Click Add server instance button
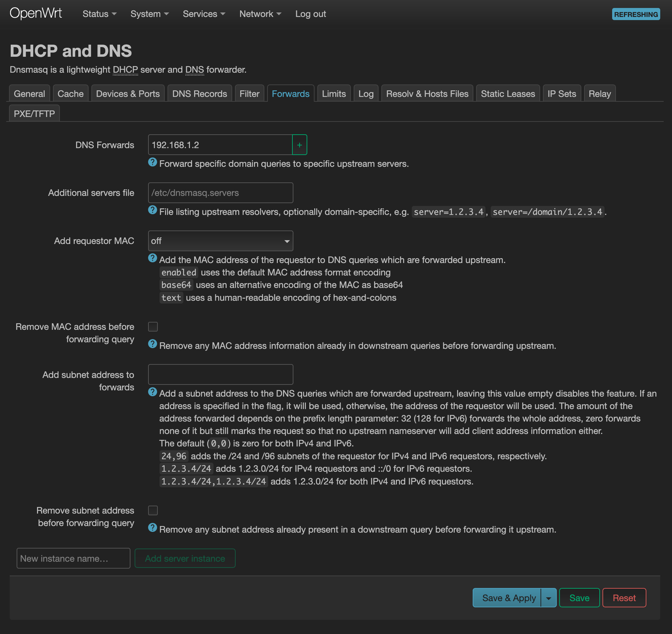Screen dimensions: 672x634 (x=185, y=558)
